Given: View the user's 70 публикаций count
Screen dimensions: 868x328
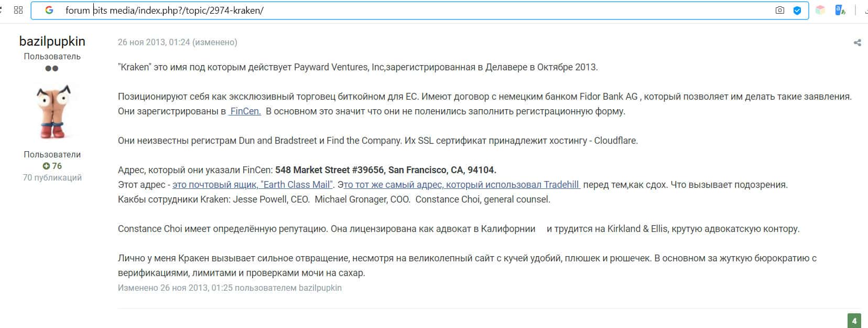Looking at the screenshot, I should click(x=52, y=177).
